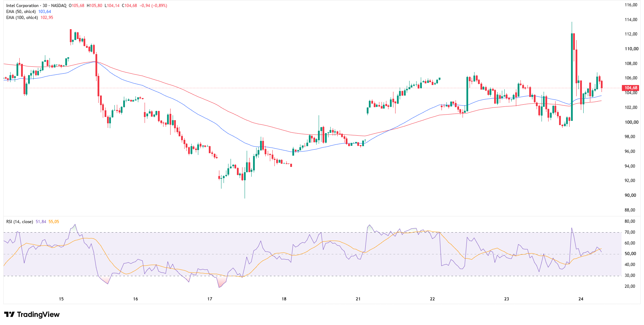Screen dimensions: 644x325
Task: Click the RSI 60,00 scale label
Action: (x=630, y=243)
